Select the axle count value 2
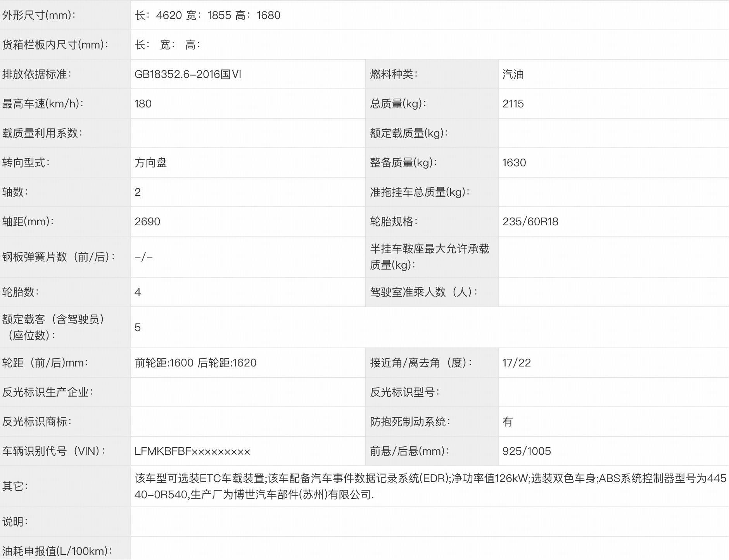This screenshot has height=560, width=729. coord(138,192)
